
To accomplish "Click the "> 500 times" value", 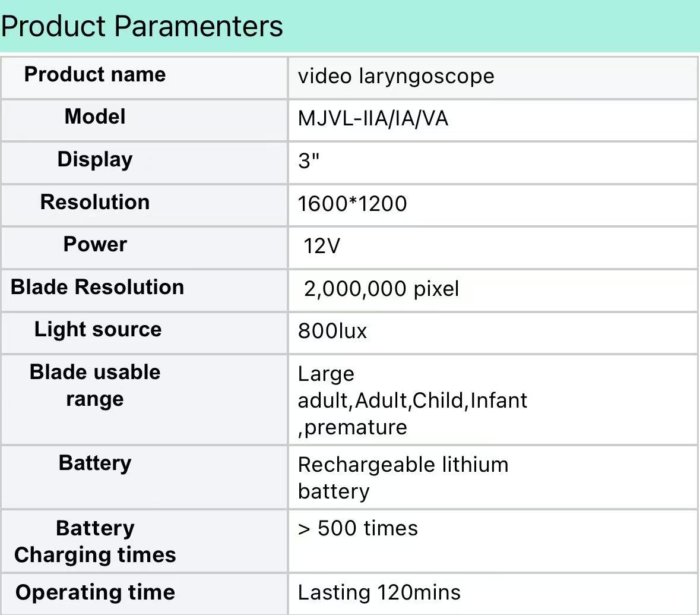I will pos(358,529).
